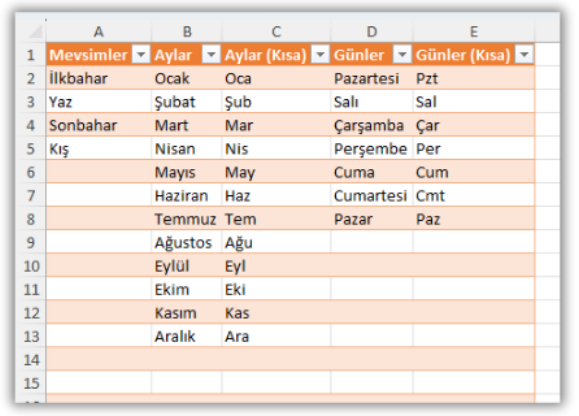Expand the Günler (Kısa) filter arrow
This screenshot has height=416, width=579.
coord(524,55)
